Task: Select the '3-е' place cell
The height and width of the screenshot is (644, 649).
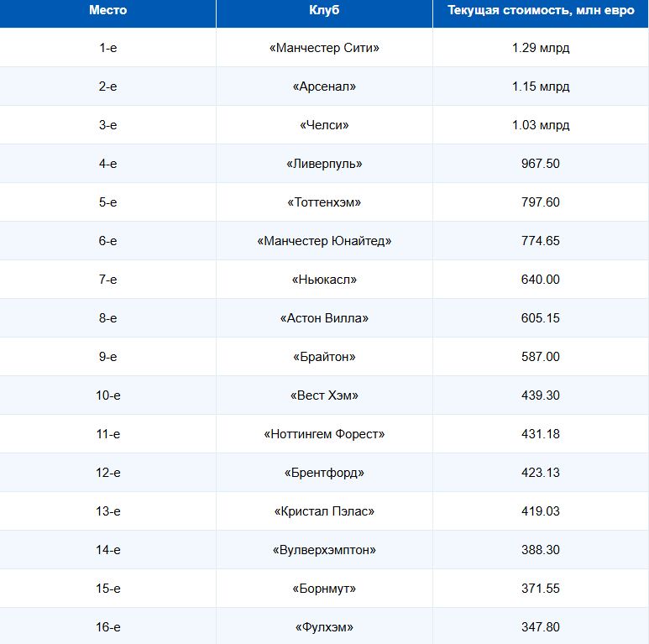Action: pos(107,124)
